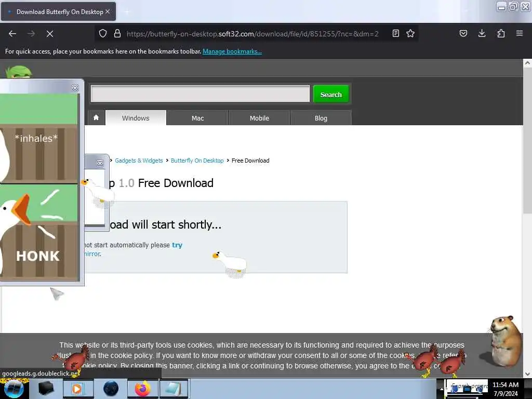
Task: Focus the soft32 search input field
Action: tap(200, 94)
